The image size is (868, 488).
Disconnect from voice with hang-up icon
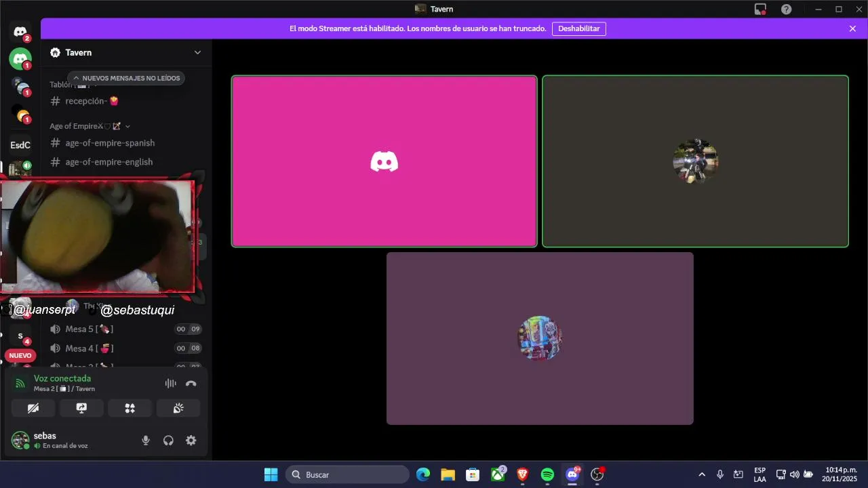coord(191,384)
